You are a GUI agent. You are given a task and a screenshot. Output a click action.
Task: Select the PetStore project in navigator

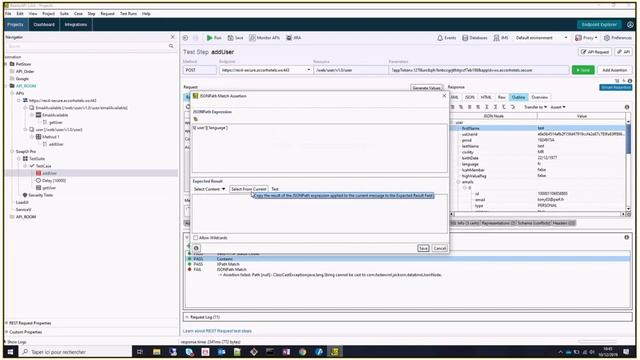tap(23, 64)
